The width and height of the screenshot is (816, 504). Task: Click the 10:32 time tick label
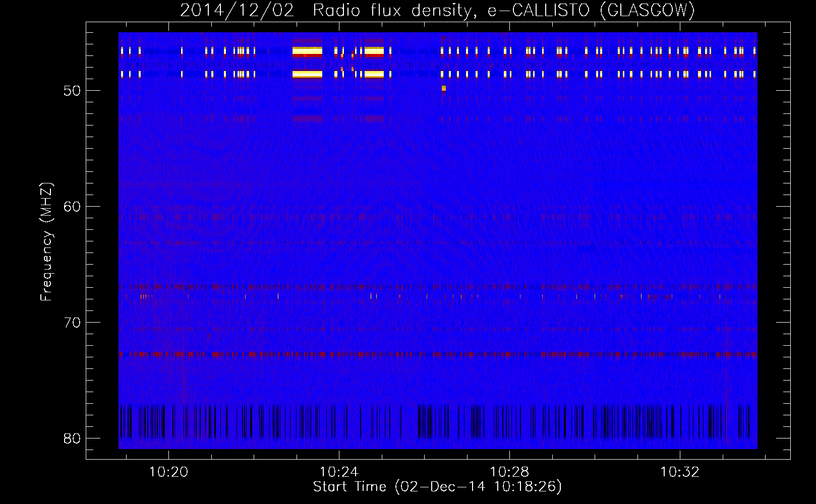click(x=680, y=472)
